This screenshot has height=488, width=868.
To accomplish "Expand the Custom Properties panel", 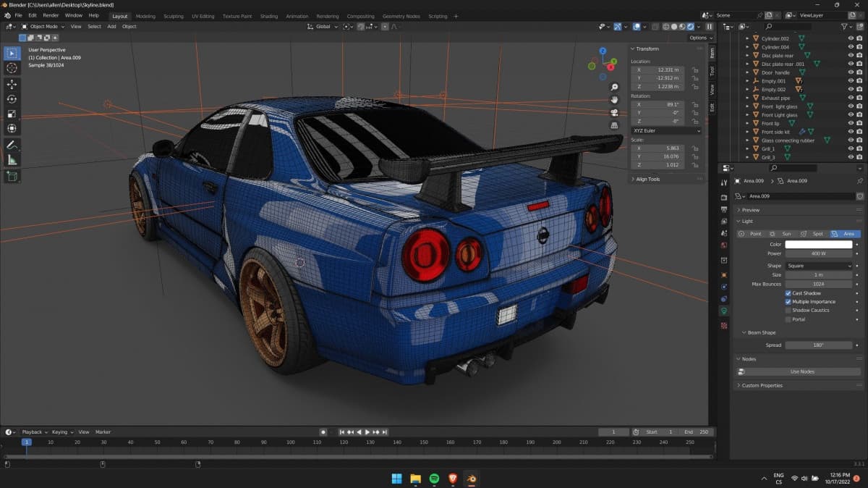I will (x=762, y=385).
